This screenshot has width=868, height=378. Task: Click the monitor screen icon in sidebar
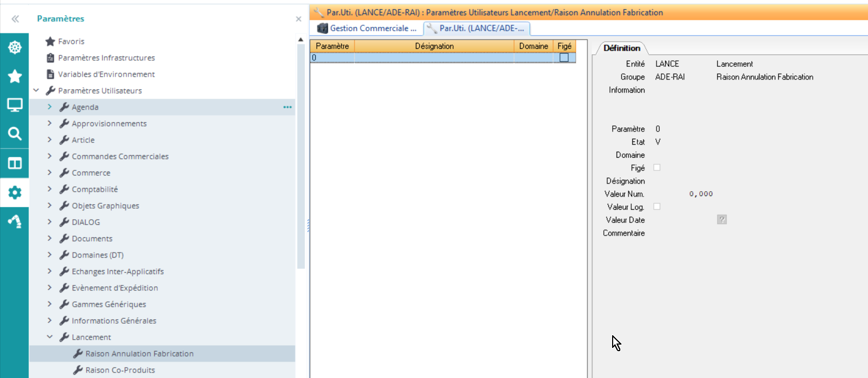(x=15, y=105)
